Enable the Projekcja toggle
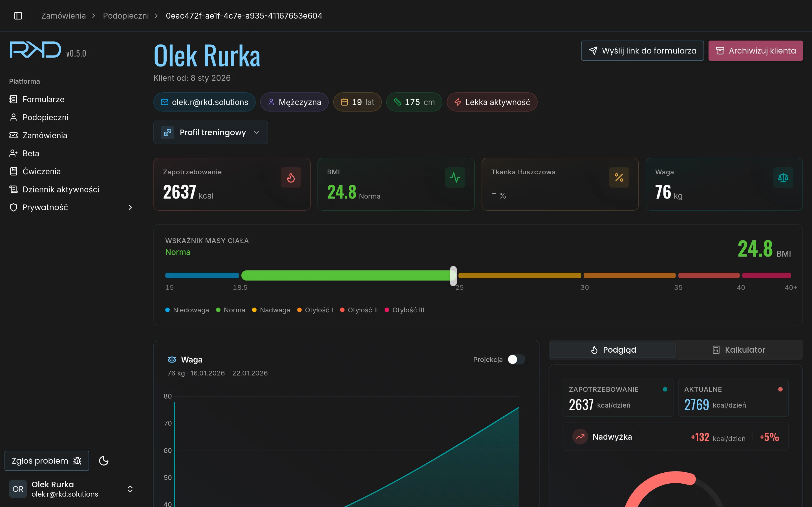812x507 pixels. click(516, 359)
